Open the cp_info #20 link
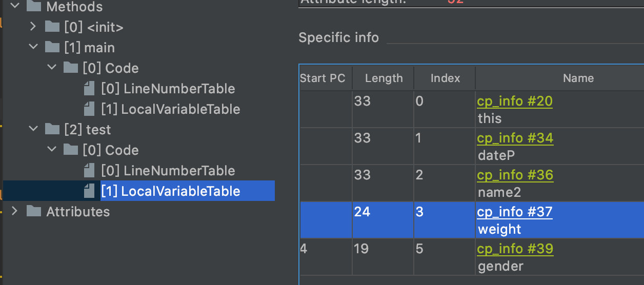The width and height of the screenshot is (644, 285). point(514,101)
